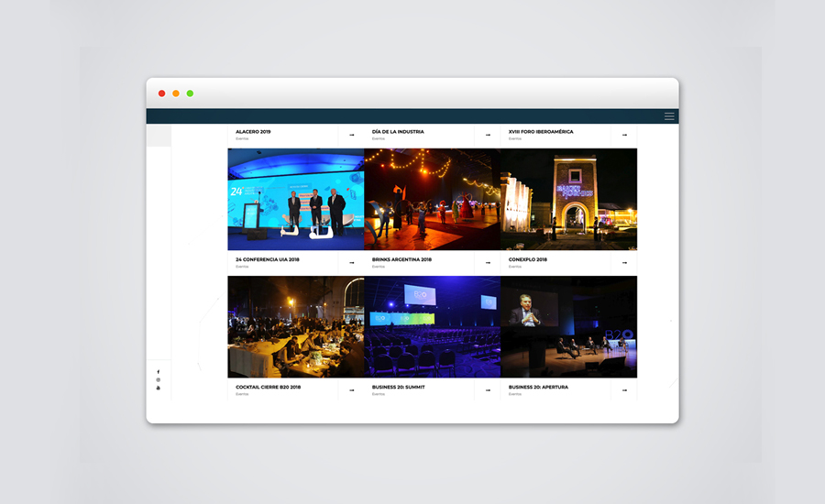Click the arrow next to Business 20: Apertura
The image size is (825, 504).
click(x=624, y=390)
